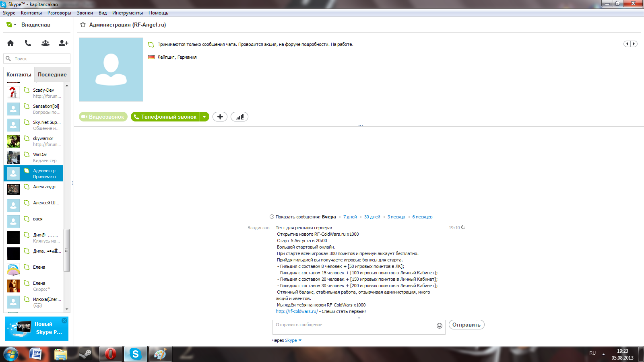Open the Вид menu
The image size is (644, 362).
[103, 13]
